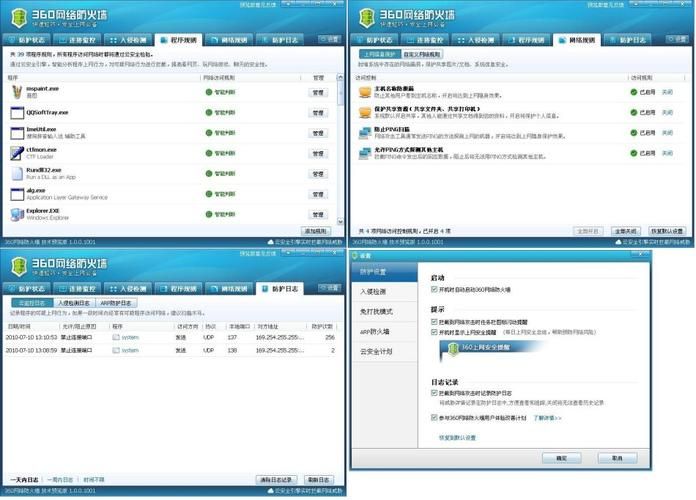Click system icon in the 13:10:53 log row
The image size is (696, 500).
[116, 337]
